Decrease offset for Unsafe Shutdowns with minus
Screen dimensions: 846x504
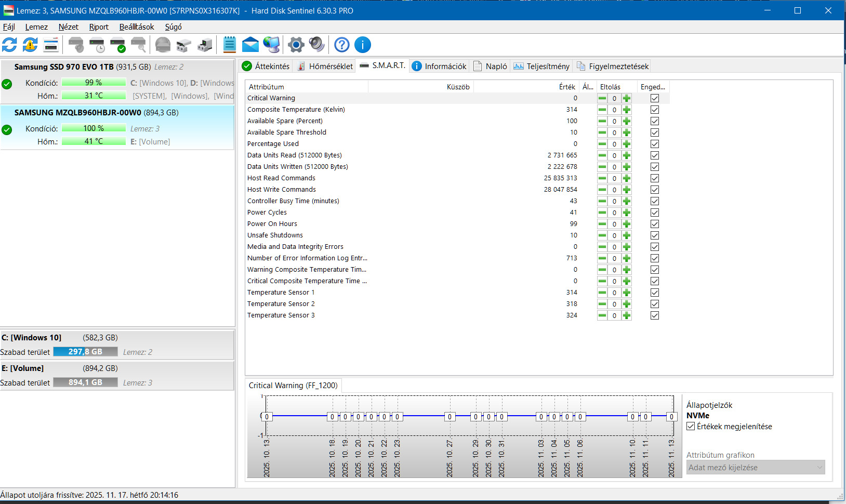pos(602,235)
